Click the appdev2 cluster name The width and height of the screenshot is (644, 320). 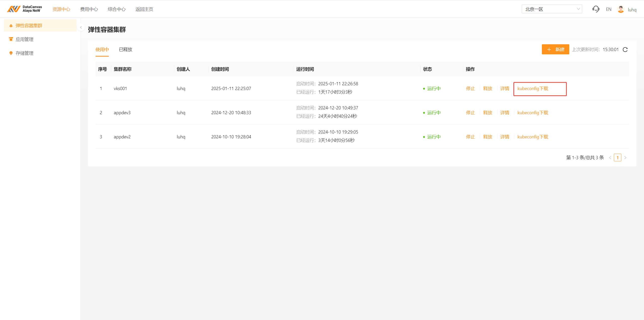(x=122, y=137)
